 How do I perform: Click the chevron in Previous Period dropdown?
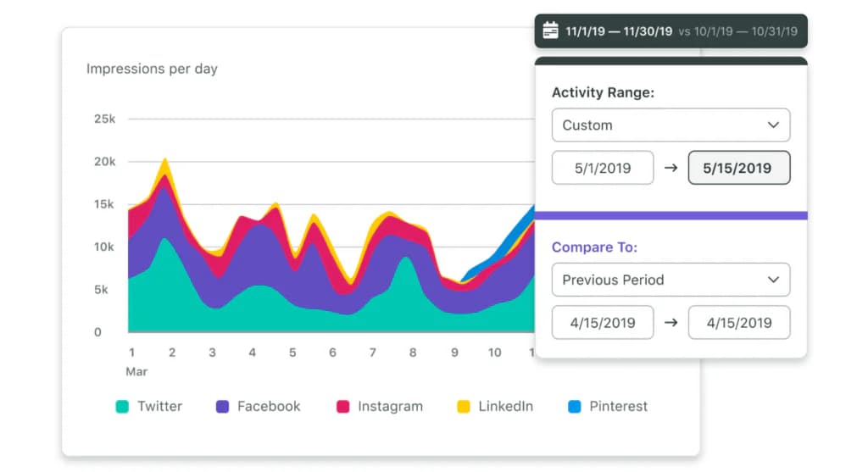tap(773, 280)
